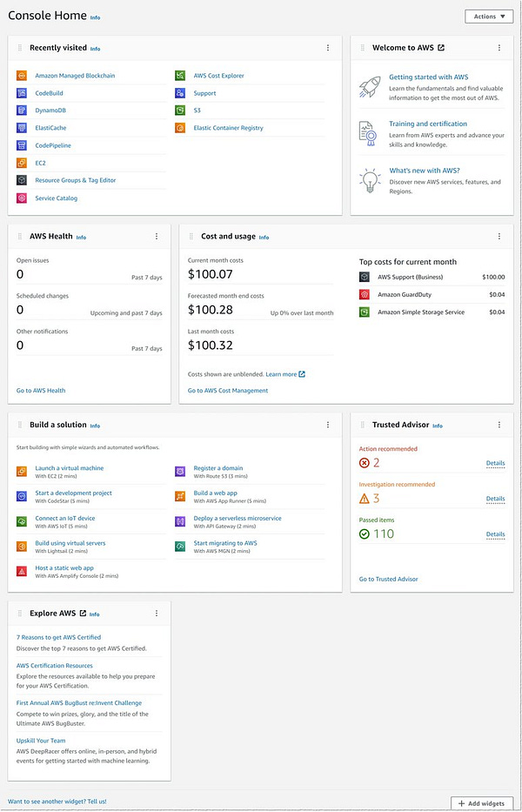Click Info link next to Console Home
Viewport: 522px width, 812px height.
point(96,17)
